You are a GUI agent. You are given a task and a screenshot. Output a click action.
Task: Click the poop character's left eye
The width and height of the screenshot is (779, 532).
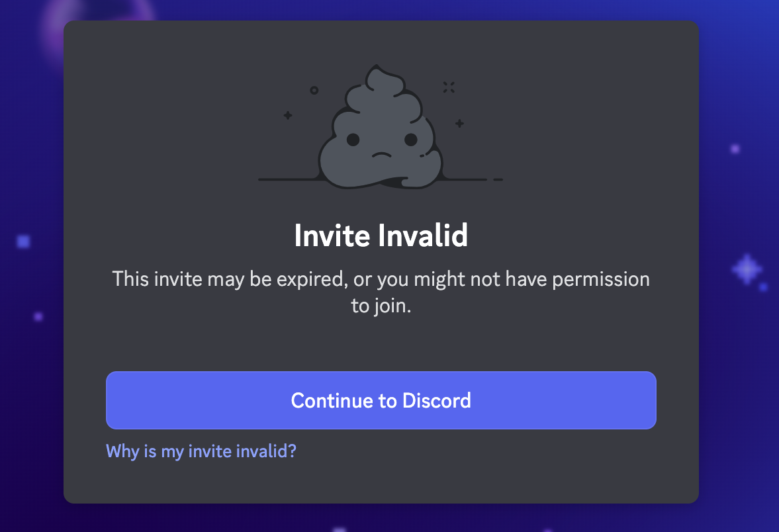click(353, 140)
